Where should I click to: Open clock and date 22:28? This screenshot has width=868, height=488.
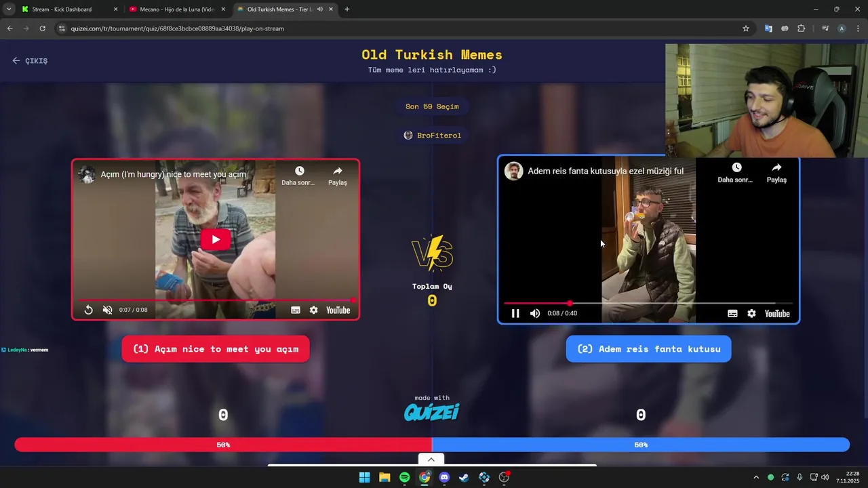pos(848,477)
